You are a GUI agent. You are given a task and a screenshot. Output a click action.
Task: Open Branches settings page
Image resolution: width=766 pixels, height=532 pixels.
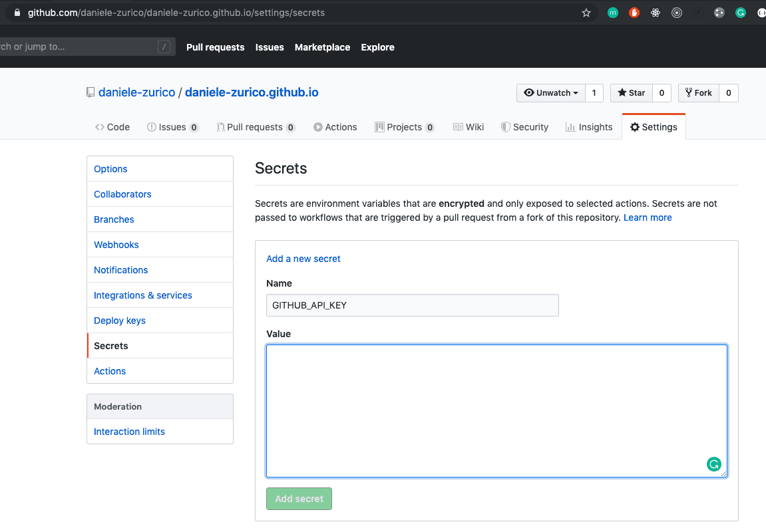tap(160, 219)
